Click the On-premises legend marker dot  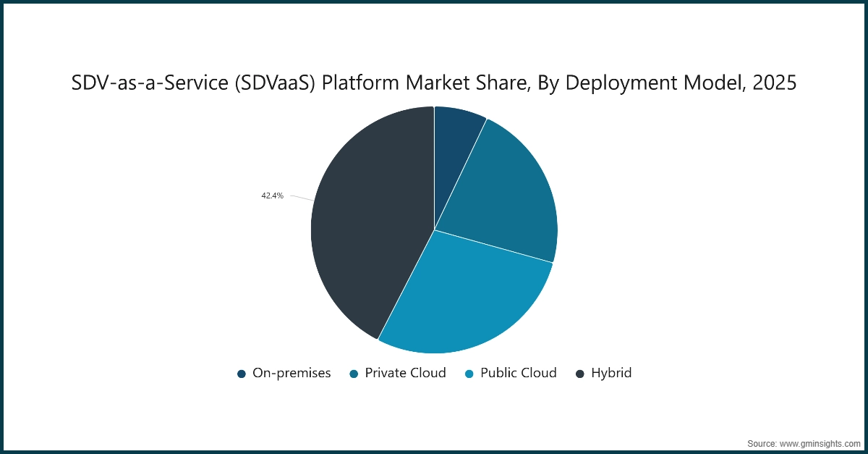click(240, 373)
